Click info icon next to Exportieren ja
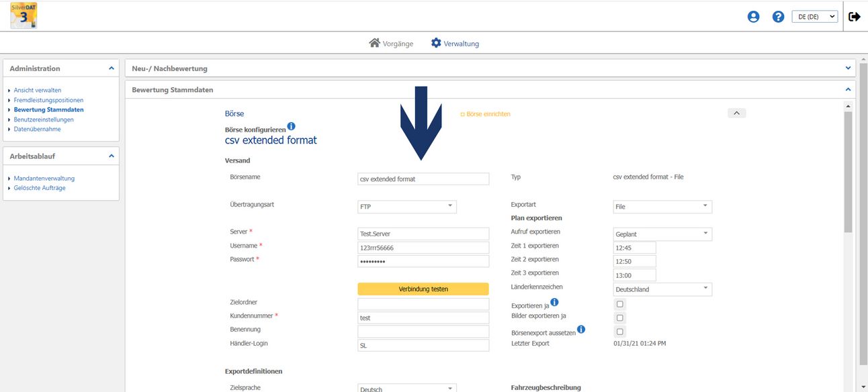The image size is (868, 392). point(554,303)
